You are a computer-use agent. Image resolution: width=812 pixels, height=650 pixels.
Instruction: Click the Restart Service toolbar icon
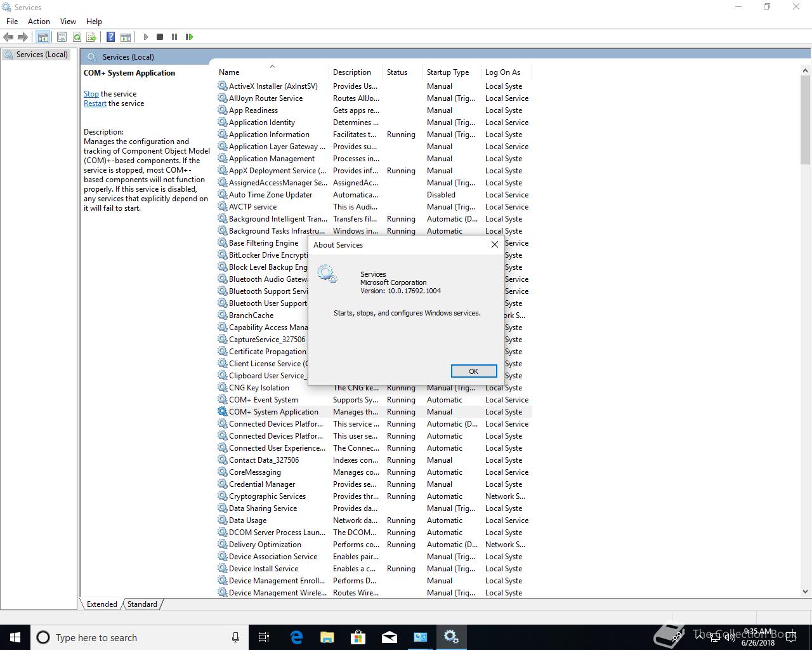(x=189, y=37)
